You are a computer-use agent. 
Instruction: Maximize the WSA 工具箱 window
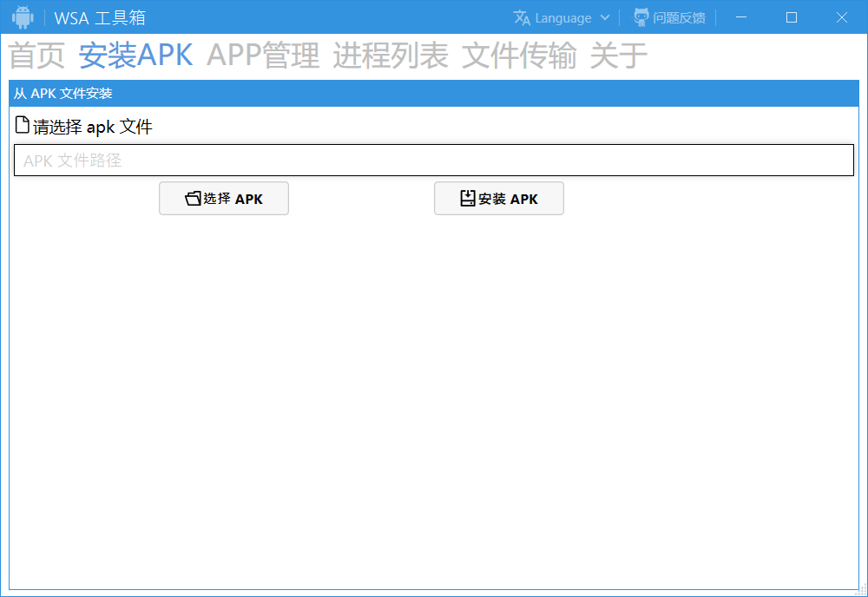point(792,17)
